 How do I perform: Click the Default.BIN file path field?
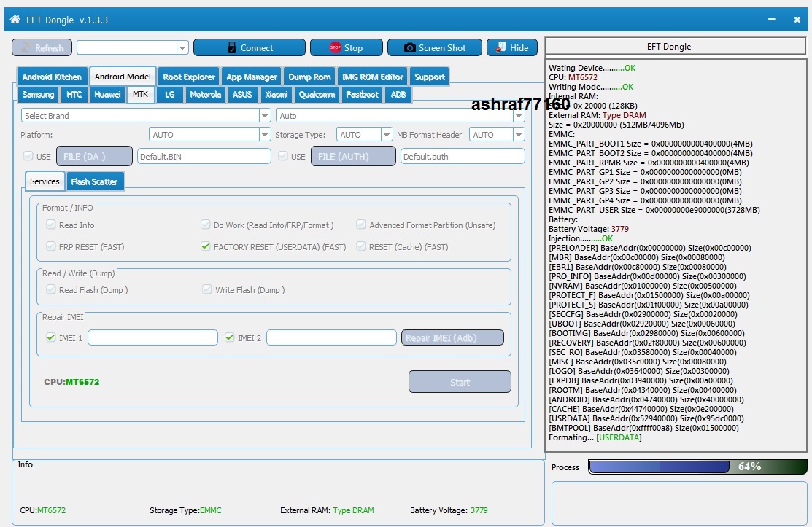pos(204,156)
